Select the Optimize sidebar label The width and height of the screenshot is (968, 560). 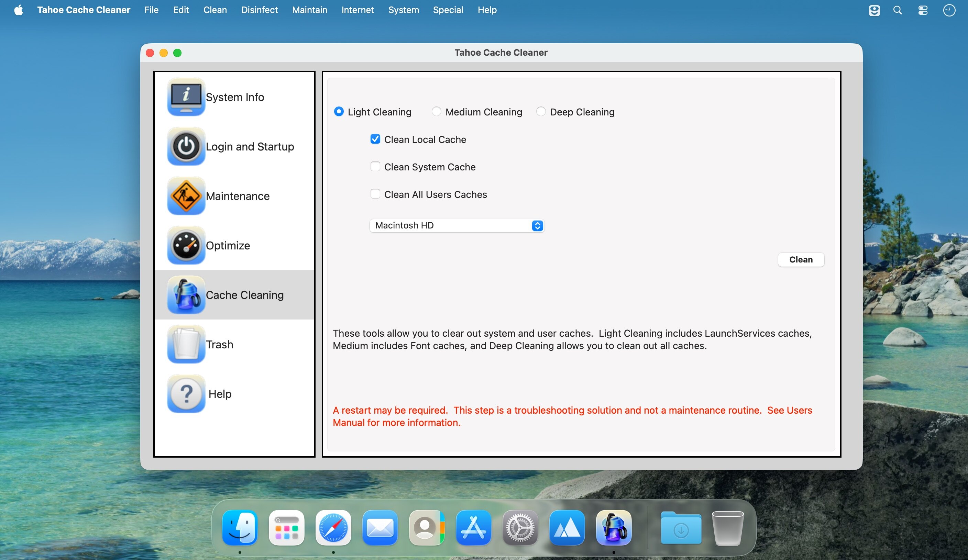228,246
